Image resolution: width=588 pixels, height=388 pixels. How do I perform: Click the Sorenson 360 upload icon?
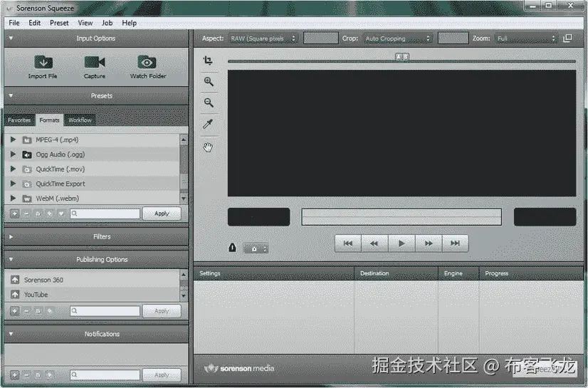click(x=15, y=280)
